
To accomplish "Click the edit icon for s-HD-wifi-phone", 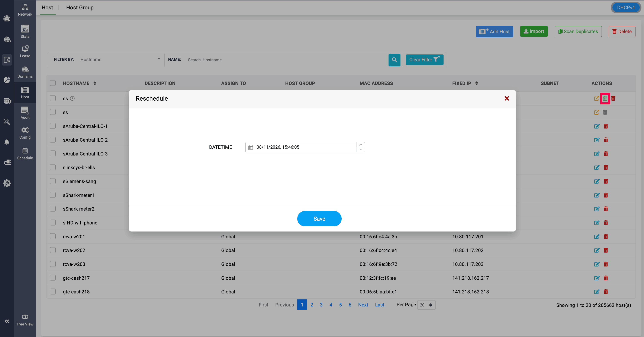I will coord(597,223).
